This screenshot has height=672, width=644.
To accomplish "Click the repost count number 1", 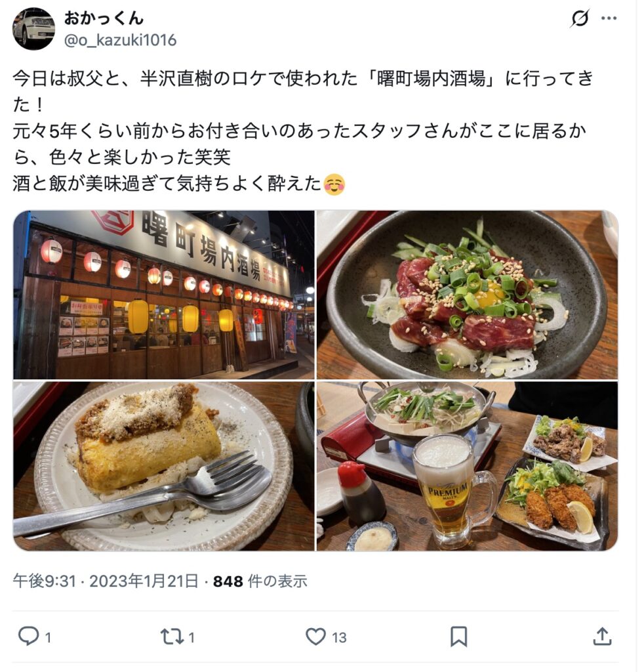I will coord(191,638).
